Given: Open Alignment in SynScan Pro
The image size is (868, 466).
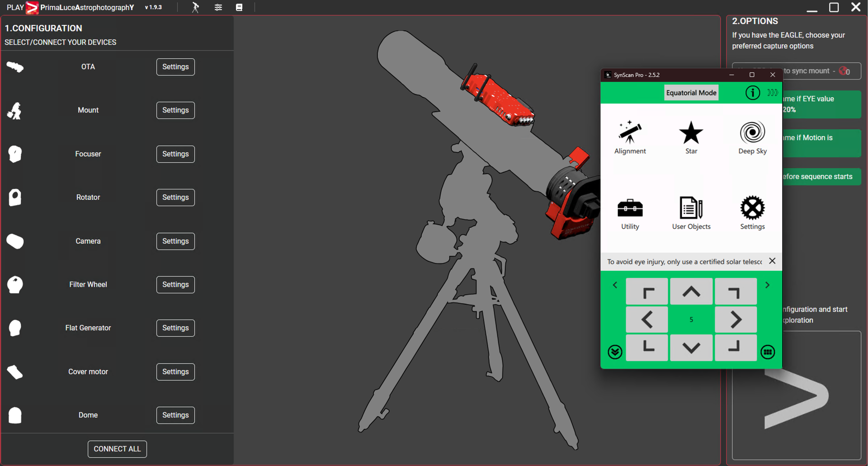Looking at the screenshot, I should coord(630,137).
